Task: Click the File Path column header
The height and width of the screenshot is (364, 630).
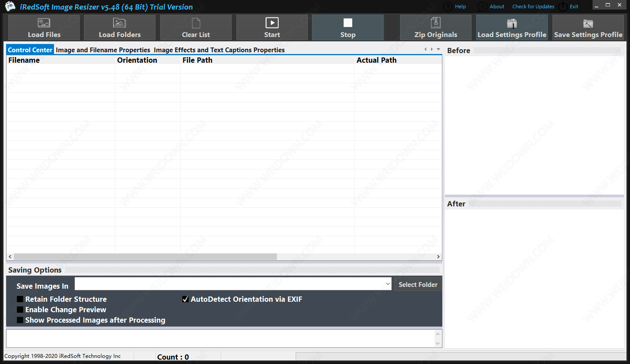Action: [x=268, y=60]
